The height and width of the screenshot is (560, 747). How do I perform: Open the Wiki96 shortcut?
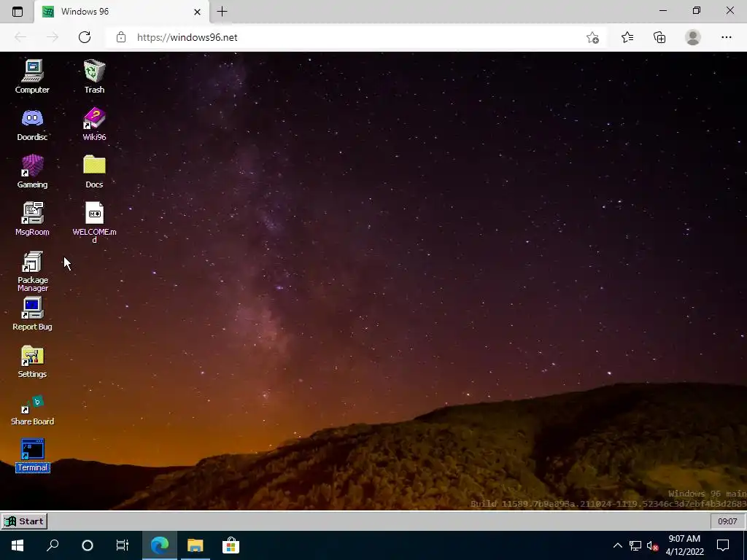94,124
